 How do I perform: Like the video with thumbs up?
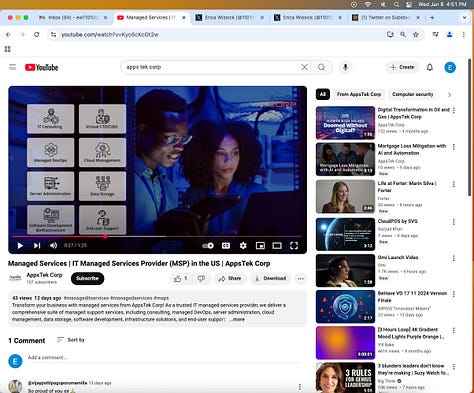[180, 279]
